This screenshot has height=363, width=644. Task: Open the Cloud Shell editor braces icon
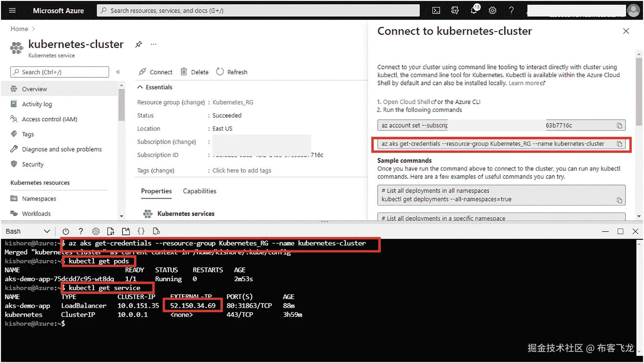[x=141, y=231]
